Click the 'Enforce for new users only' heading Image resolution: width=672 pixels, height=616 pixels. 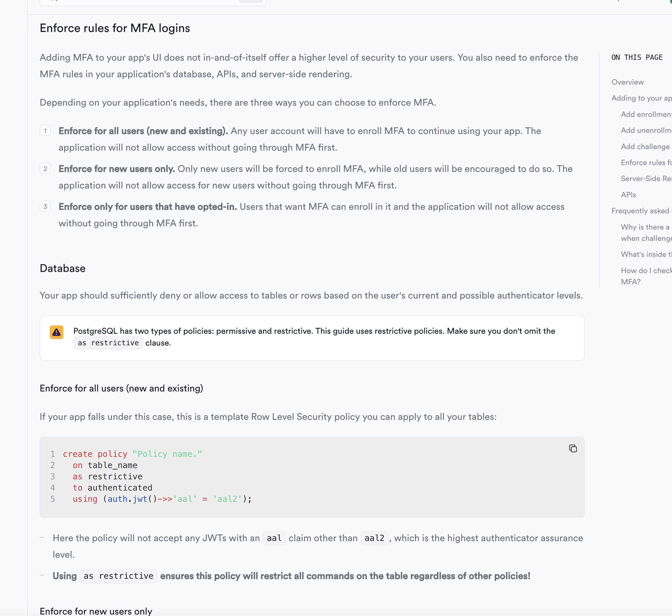click(x=96, y=611)
